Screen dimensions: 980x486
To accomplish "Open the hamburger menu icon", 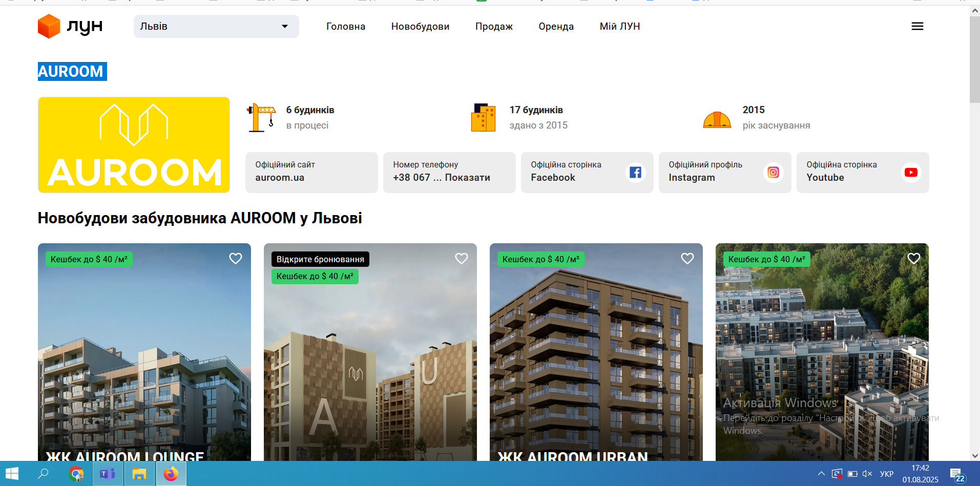I will 917,26.
